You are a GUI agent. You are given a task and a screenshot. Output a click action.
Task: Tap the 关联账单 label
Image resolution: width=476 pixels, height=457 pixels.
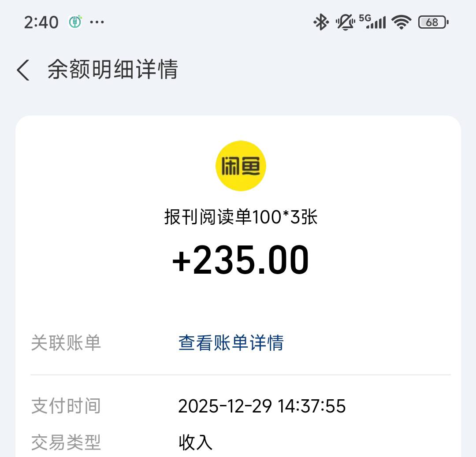pyautogui.click(x=66, y=342)
